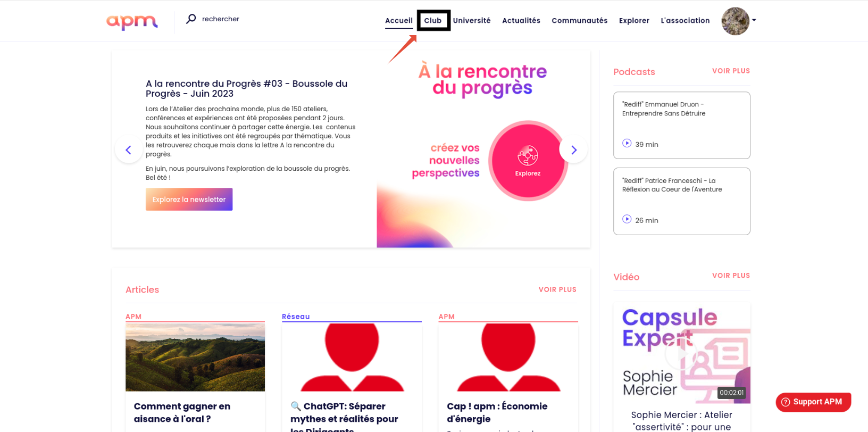Open the Club menu item
This screenshot has width=868, height=432.
pyautogui.click(x=433, y=21)
